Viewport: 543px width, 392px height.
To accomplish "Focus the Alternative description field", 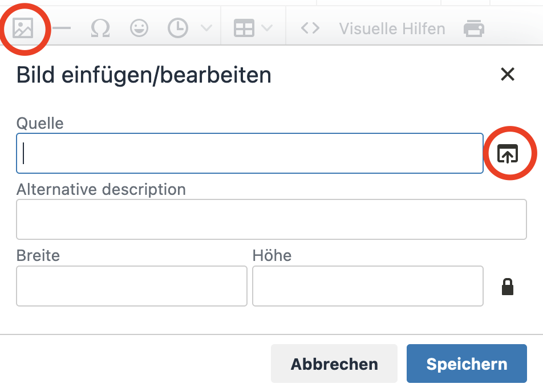I will point(271,219).
